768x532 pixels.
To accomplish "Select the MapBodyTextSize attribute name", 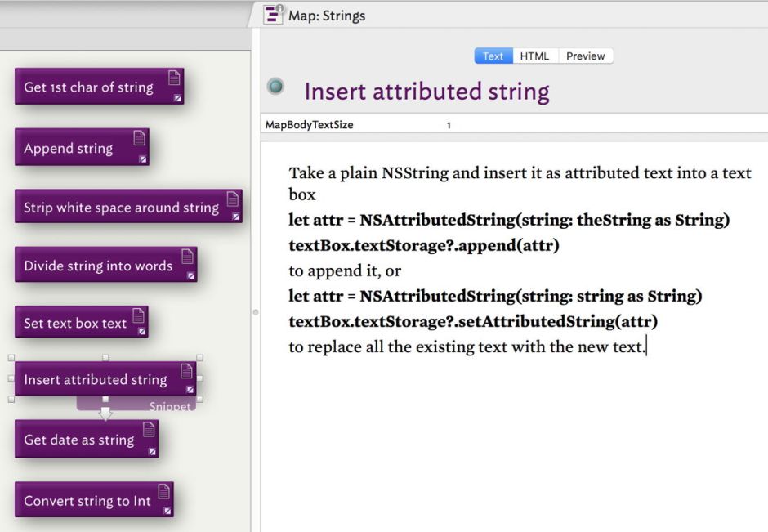I will point(310,125).
